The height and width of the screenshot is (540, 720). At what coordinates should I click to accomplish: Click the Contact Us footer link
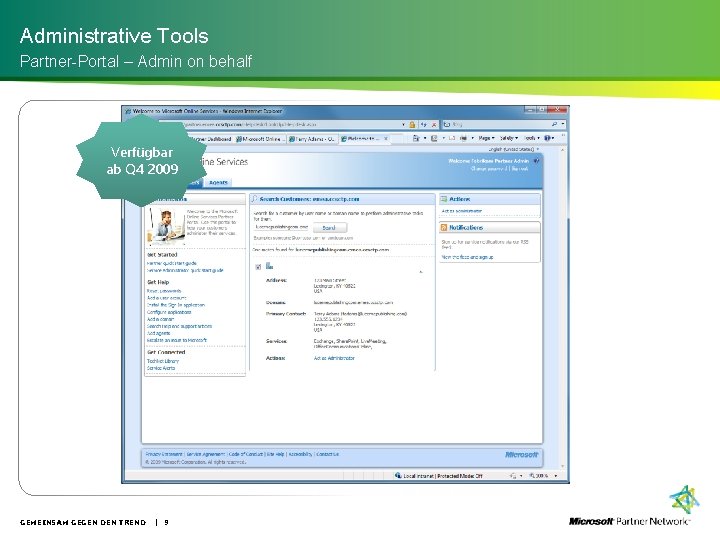coord(327,454)
